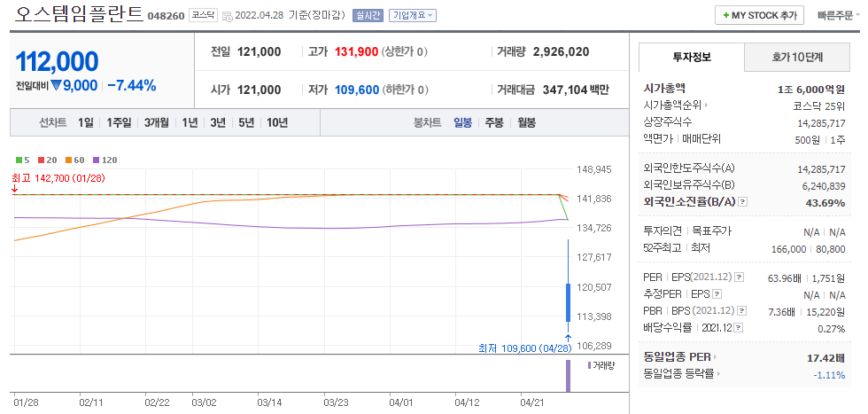This screenshot has height=414, width=868.
Task: Select the 일봉 candlestick chart
Action: pyautogui.click(x=462, y=122)
